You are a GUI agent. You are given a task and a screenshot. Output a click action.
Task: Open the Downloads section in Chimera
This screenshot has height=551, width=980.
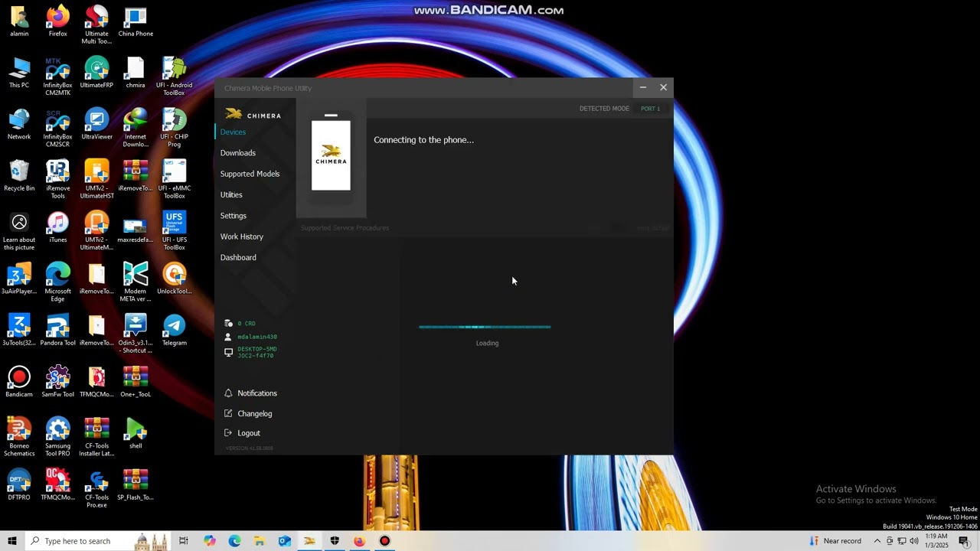pos(238,153)
